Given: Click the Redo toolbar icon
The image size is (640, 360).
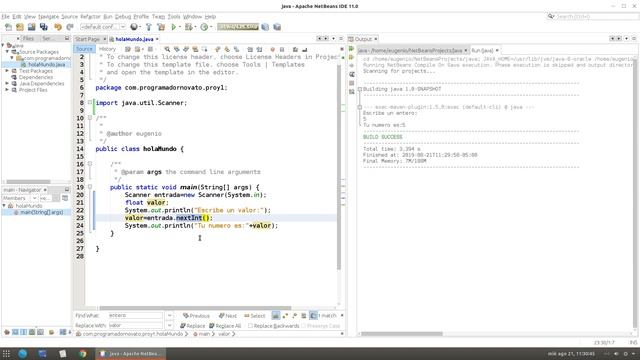Looking at the screenshot, I should click(x=70, y=27).
